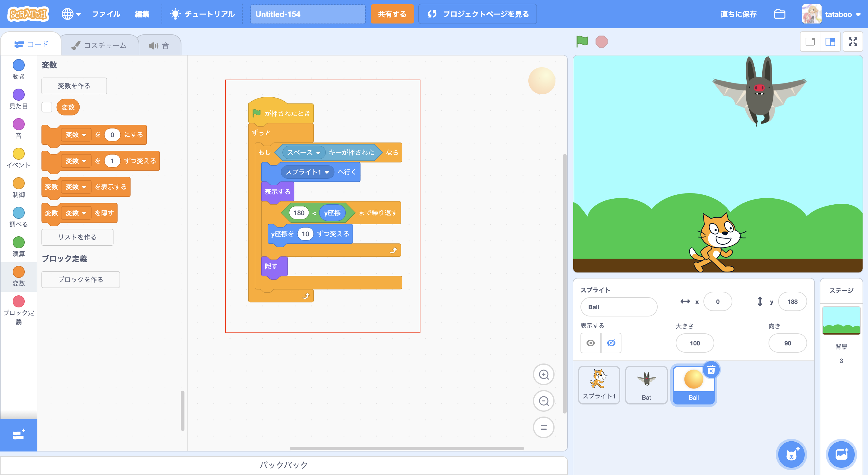Expand the スペース key dropdown in block
This screenshot has height=475, width=868.
318,153
